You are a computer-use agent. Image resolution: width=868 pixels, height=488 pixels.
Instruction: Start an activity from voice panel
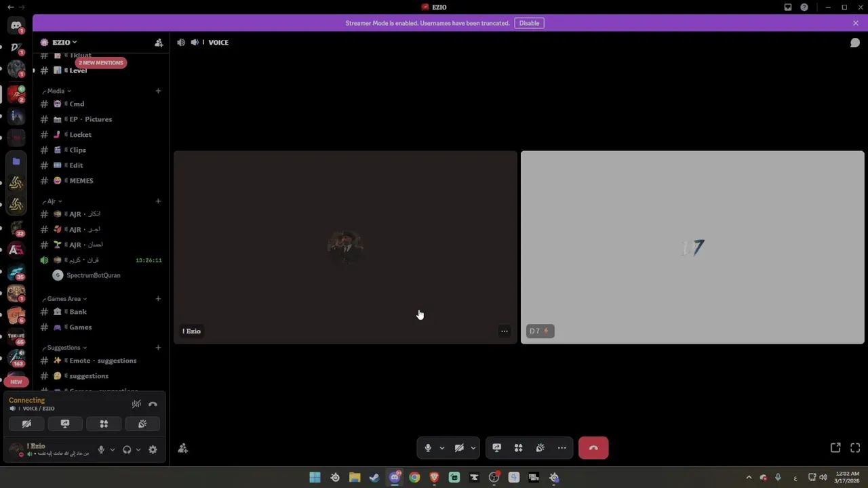pyautogui.click(x=104, y=424)
